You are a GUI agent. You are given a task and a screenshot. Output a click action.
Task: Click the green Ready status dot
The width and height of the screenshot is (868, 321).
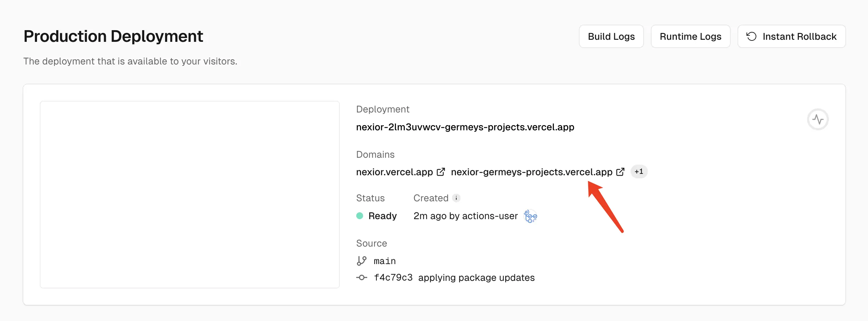(x=360, y=216)
